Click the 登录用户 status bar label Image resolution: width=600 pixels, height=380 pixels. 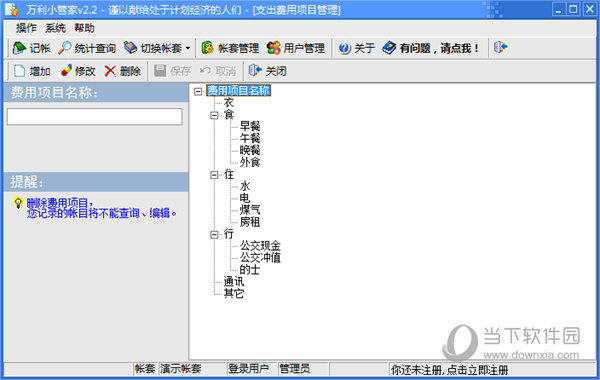point(248,369)
